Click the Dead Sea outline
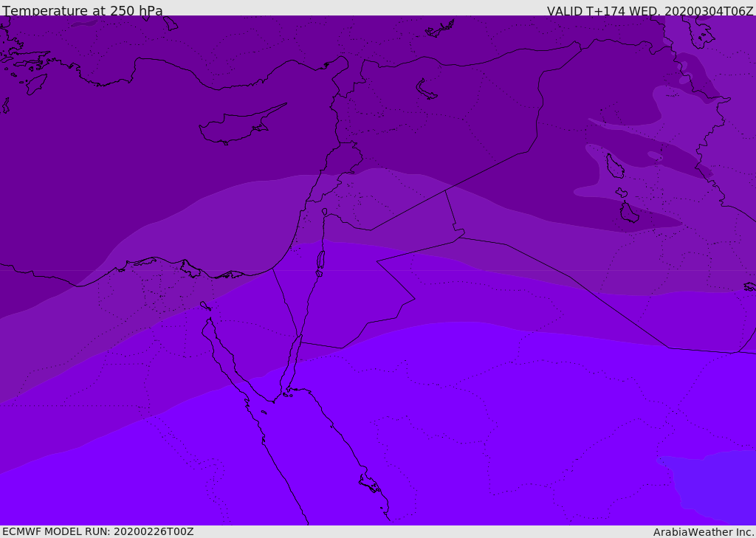This screenshot has width=756, height=538. click(x=320, y=261)
